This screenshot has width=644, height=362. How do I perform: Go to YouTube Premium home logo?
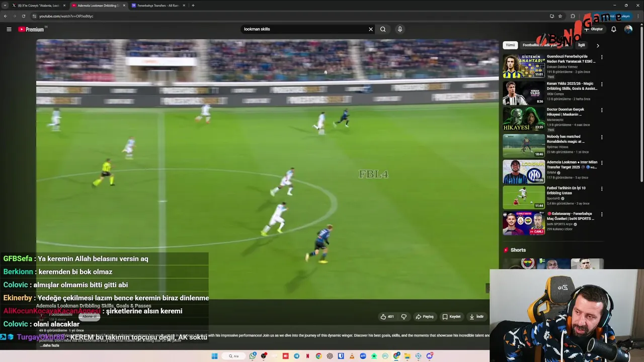tap(31, 29)
